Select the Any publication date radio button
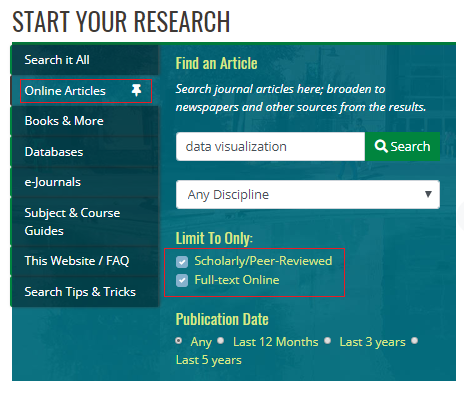Screen dimensions: 464x394 [x=179, y=341]
